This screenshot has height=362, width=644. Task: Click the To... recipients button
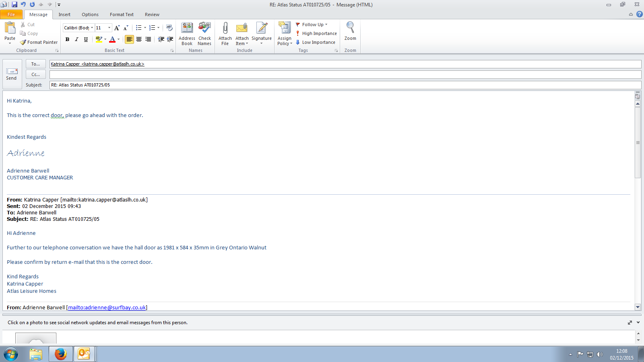36,64
